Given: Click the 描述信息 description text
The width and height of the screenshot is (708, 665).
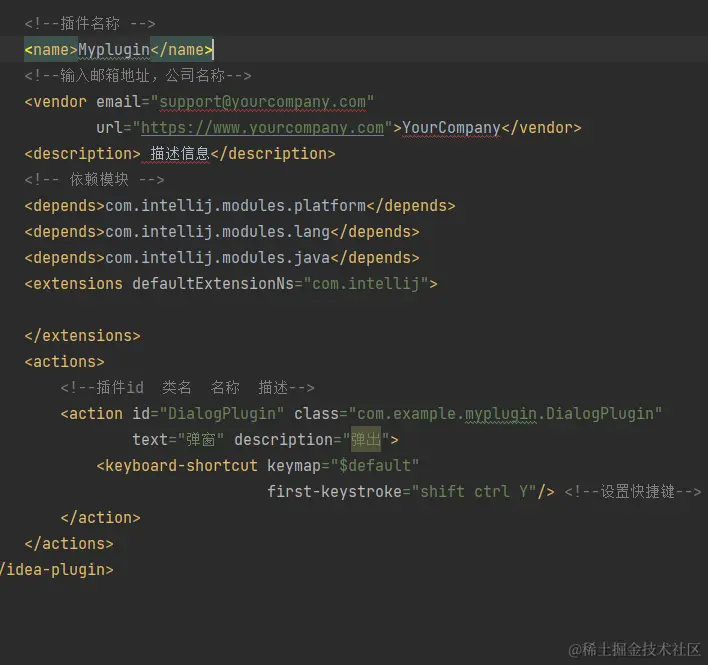Looking at the screenshot, I should (x=180, y=154).
